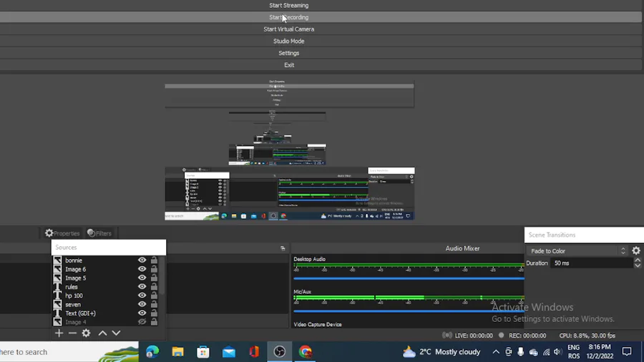The height and width of the screenshot is (362, 644).
Task: Hide the rules text source
Action: pyautogui.click(x=142, y=286)
